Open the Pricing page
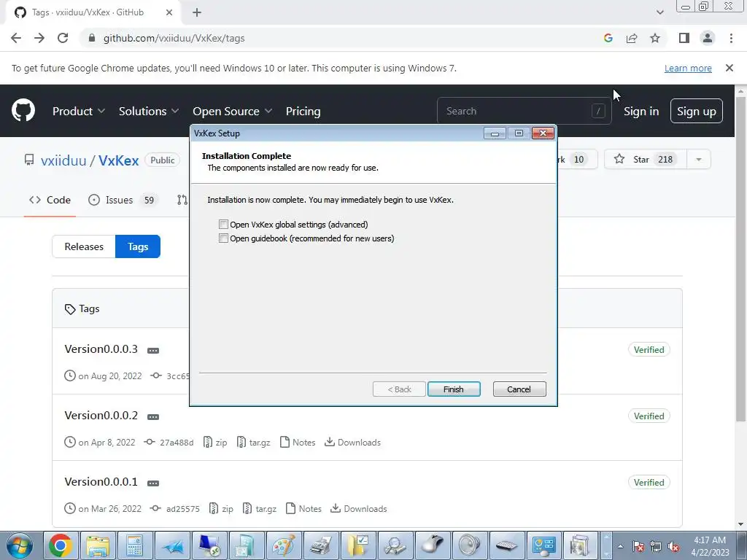747x560 pixels. pos(303,111)
